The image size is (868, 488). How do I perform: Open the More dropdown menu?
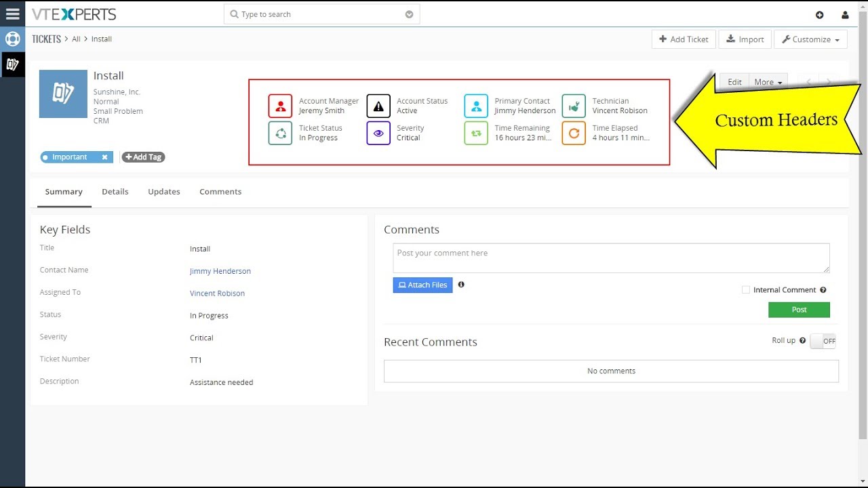click(x=768, y=82)
